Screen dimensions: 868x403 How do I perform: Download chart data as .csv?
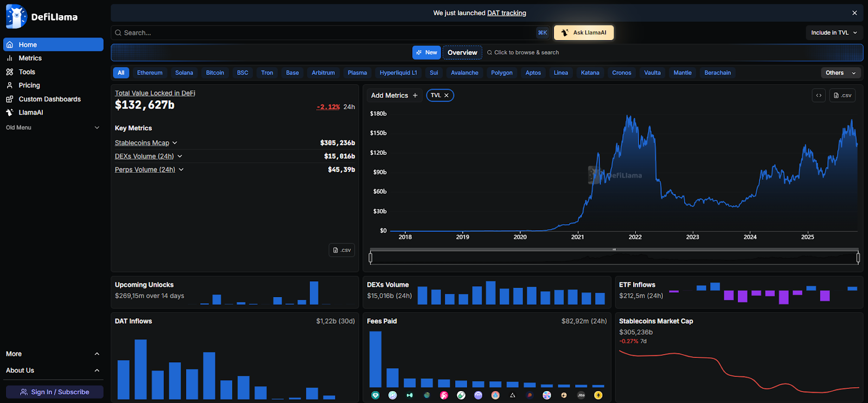843,96
